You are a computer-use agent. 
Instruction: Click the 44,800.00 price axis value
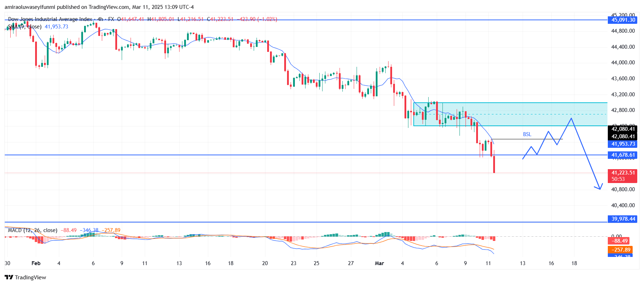[x=623, y=31]
